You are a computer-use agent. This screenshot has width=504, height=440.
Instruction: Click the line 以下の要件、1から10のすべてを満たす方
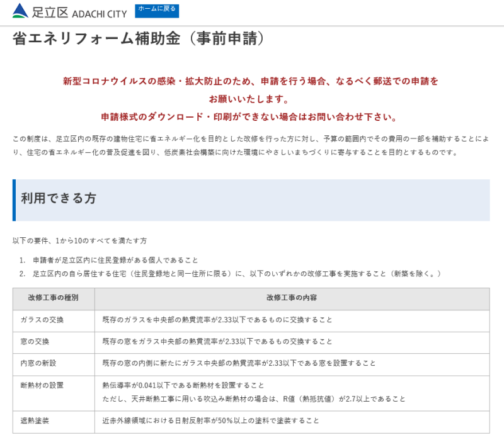tap(80, 240)
